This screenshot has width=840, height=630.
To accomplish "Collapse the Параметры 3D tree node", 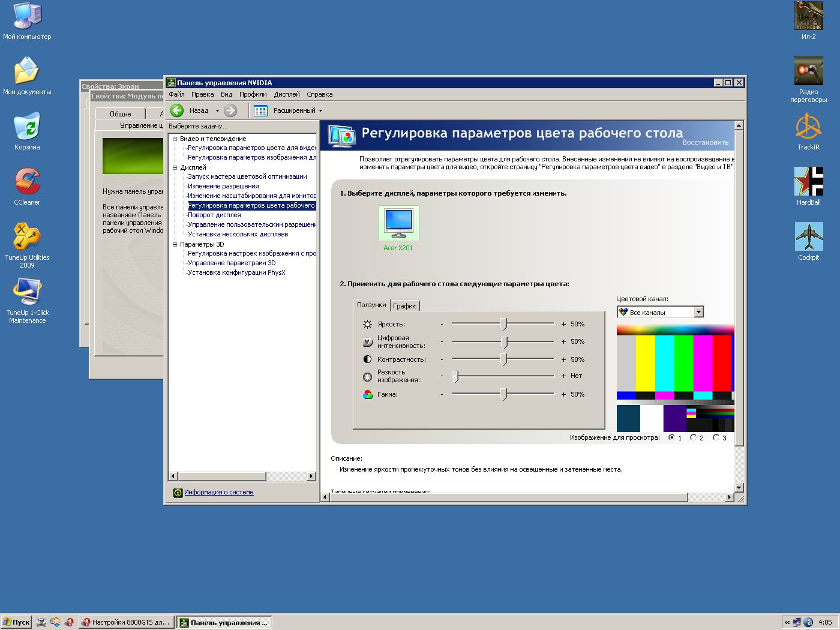I will click(x=175, y=244).
